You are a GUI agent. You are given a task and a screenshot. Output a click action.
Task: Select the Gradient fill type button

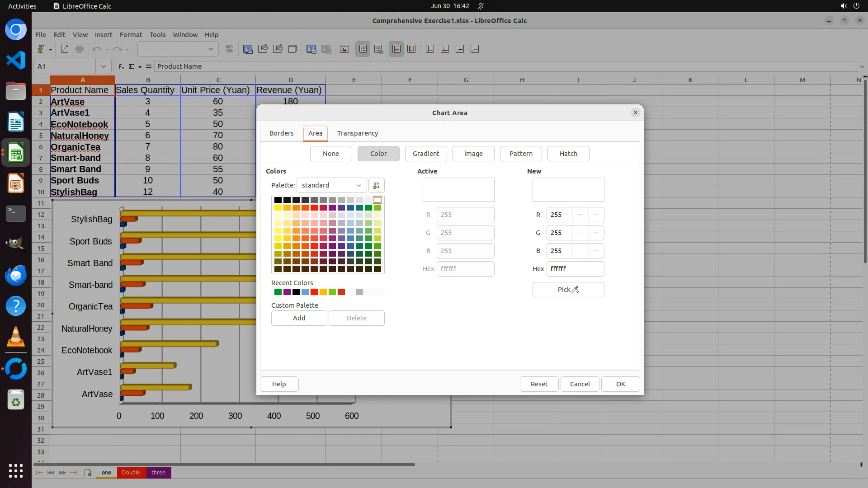(x=425, y=154)
